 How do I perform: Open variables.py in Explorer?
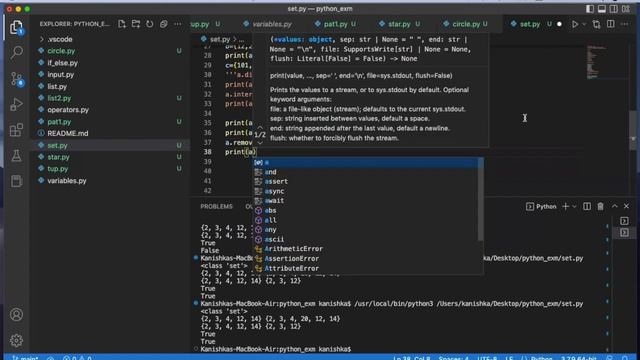point(110,180)
